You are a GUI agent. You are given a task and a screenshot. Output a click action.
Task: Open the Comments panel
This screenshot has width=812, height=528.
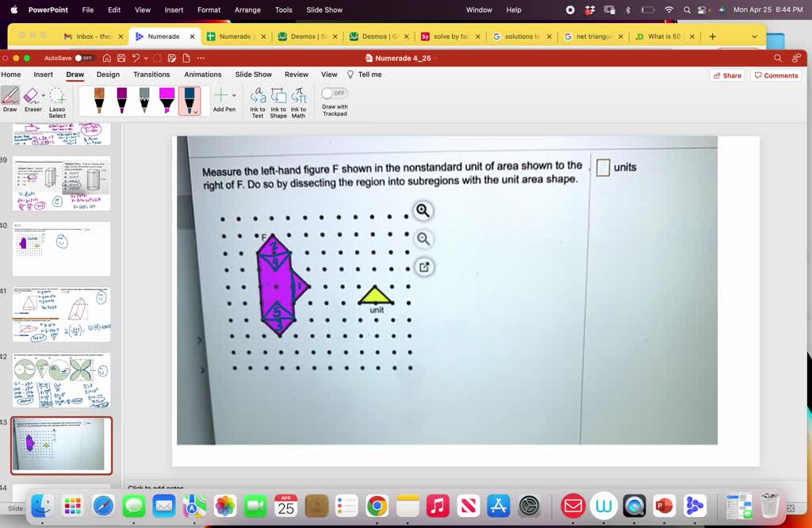(776, 74)
